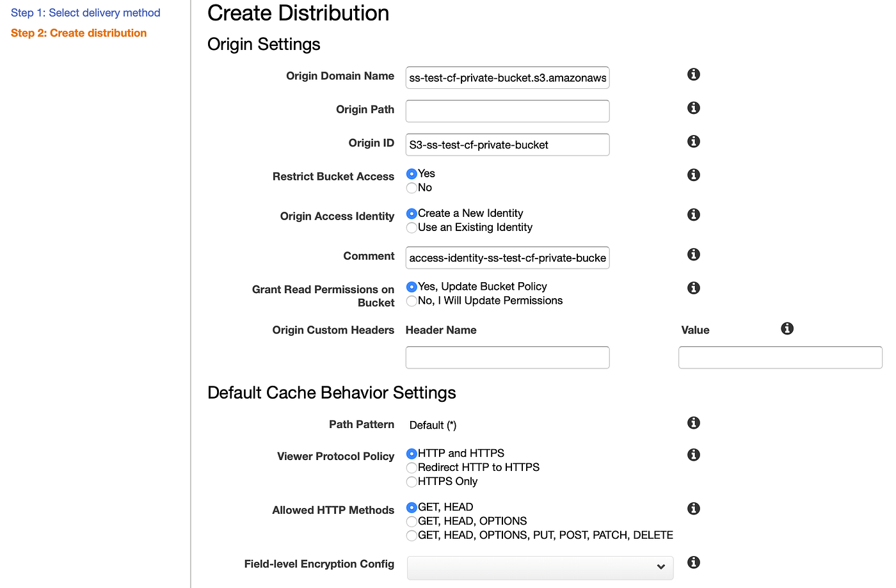
Task: Click the Grant Read Permissions info icon
Action: coord(693,288)
